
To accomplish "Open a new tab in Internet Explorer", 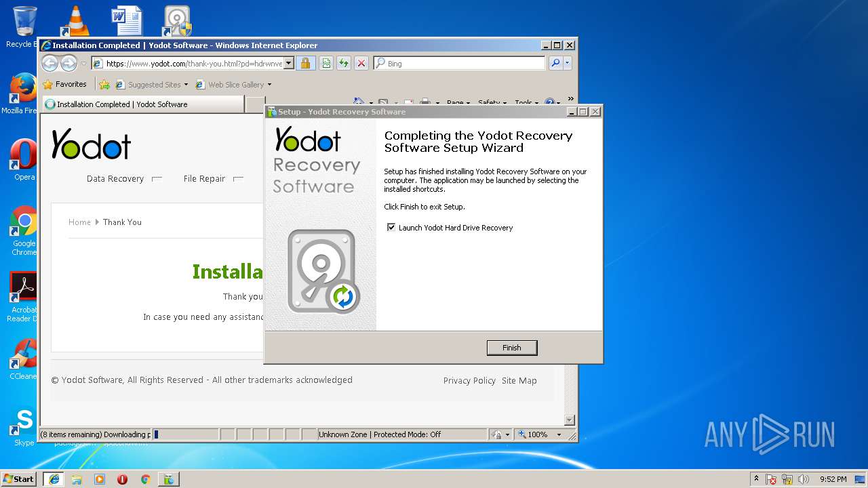I will coord(255,104).
